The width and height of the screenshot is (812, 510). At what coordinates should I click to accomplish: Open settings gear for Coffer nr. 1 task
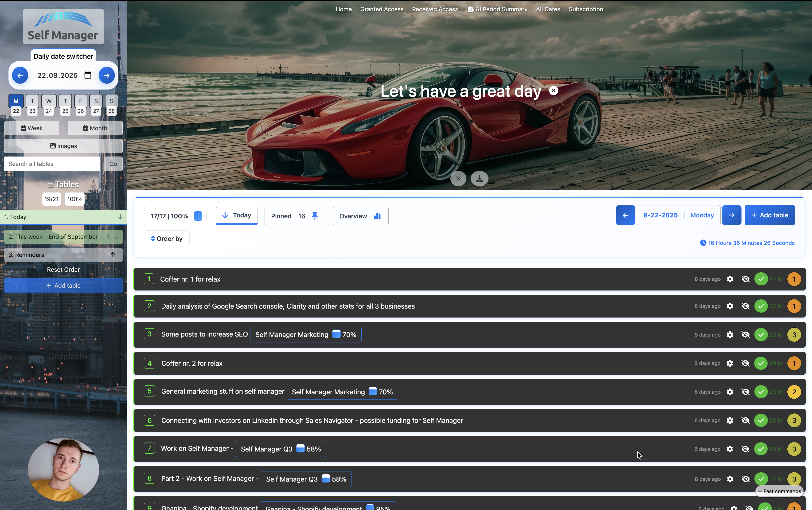(x=730, y=279)
